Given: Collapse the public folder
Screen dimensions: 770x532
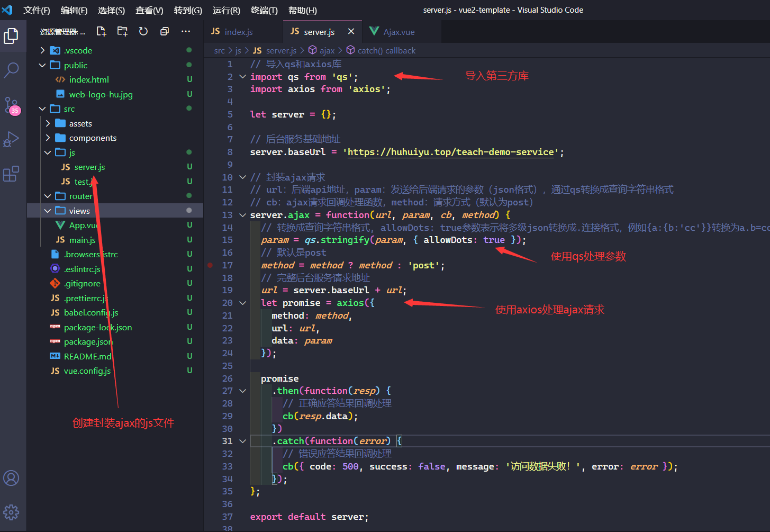Looking at the screenshot, I should point(75,65).
